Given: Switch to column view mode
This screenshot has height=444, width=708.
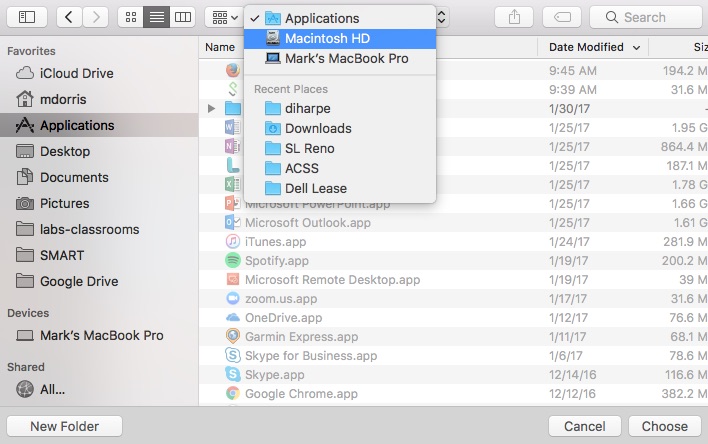Looking at the screenshot, I should pos(182,17).
